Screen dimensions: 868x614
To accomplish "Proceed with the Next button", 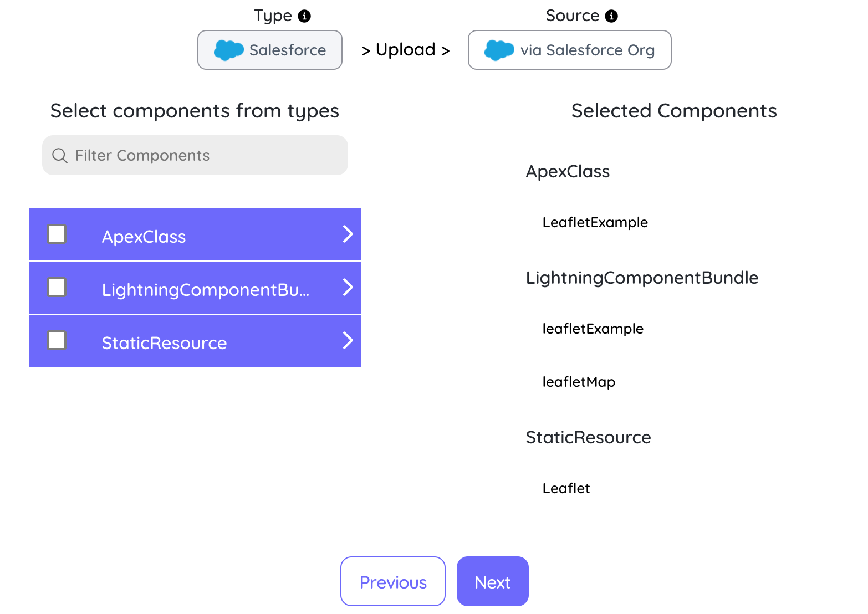I will (x=493, y=581).
